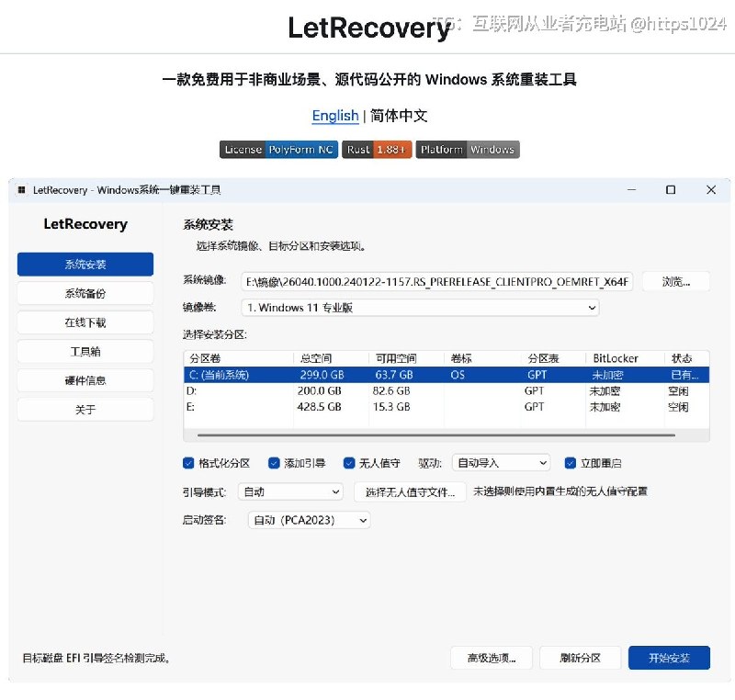Select the C: (当前系统) partition row
Viewport: 735px width, 700px height.
tap(447, 375)
